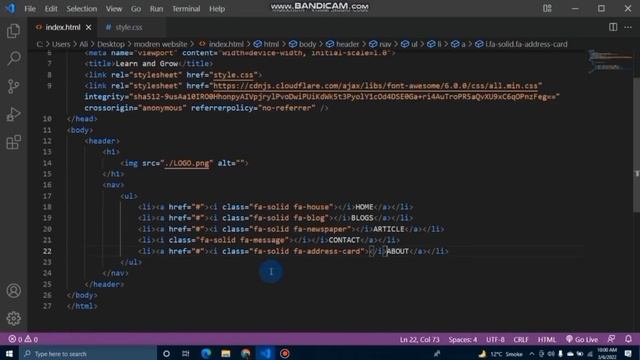Follow the ./LOGO.png src link
The height and width of the screenshot is (360, 640).
[x=187, y=163]
